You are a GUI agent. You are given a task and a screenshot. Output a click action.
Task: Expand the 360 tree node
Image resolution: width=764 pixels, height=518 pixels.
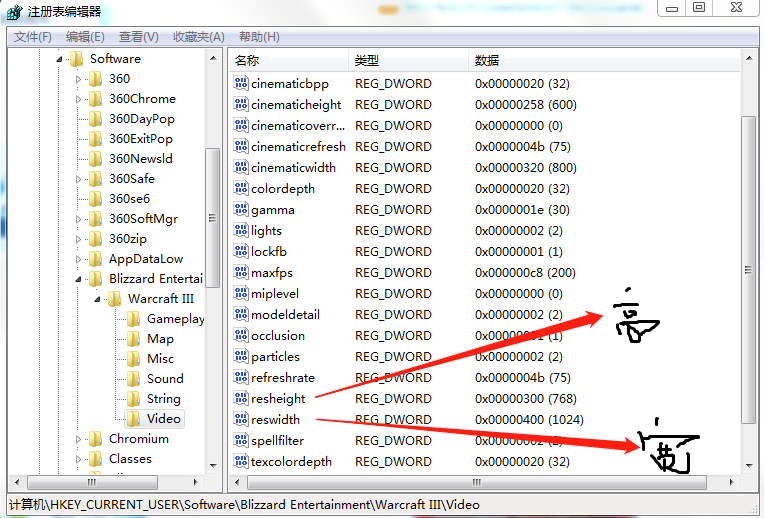pos(78,79)
